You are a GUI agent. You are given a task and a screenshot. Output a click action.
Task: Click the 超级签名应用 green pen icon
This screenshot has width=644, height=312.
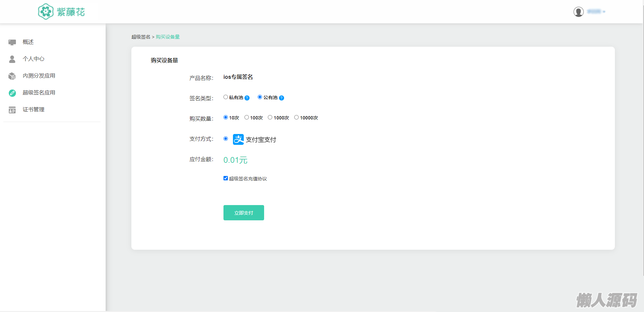point(12,93)
